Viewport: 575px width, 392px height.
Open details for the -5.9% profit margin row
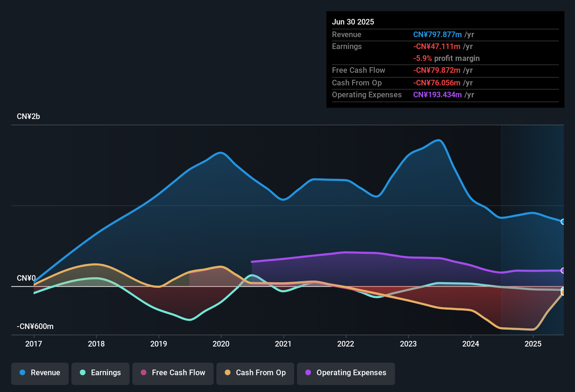(446, 58)
